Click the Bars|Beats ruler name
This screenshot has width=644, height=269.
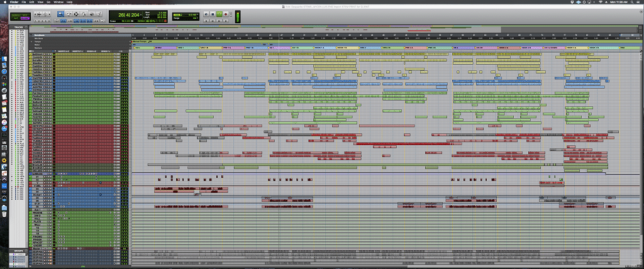(x=39, y=35)
